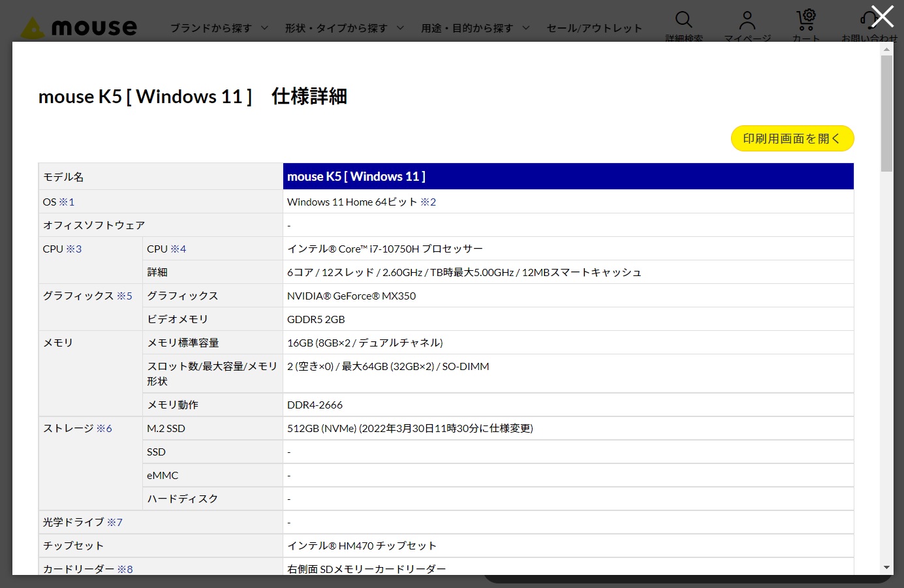This screenshot has height=588, width=904.
Task: Click 印刷用画面を開く button
Action: pos(792,138)
